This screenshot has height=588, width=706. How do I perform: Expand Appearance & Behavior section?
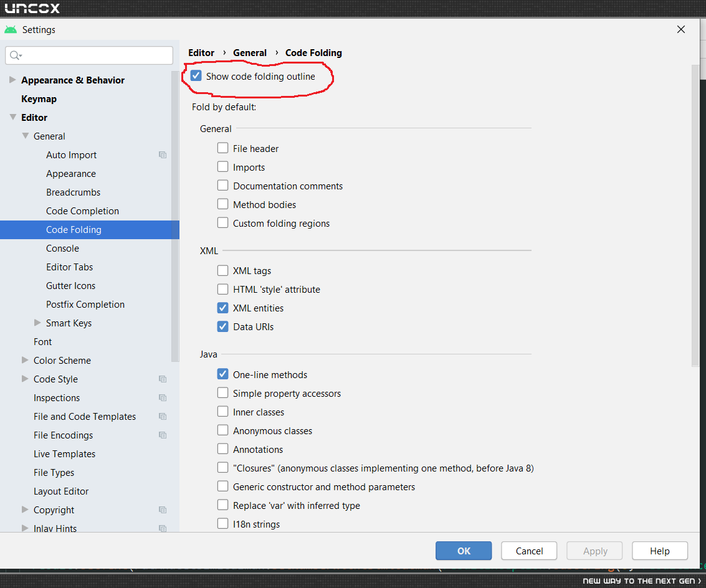click(12, 80)
